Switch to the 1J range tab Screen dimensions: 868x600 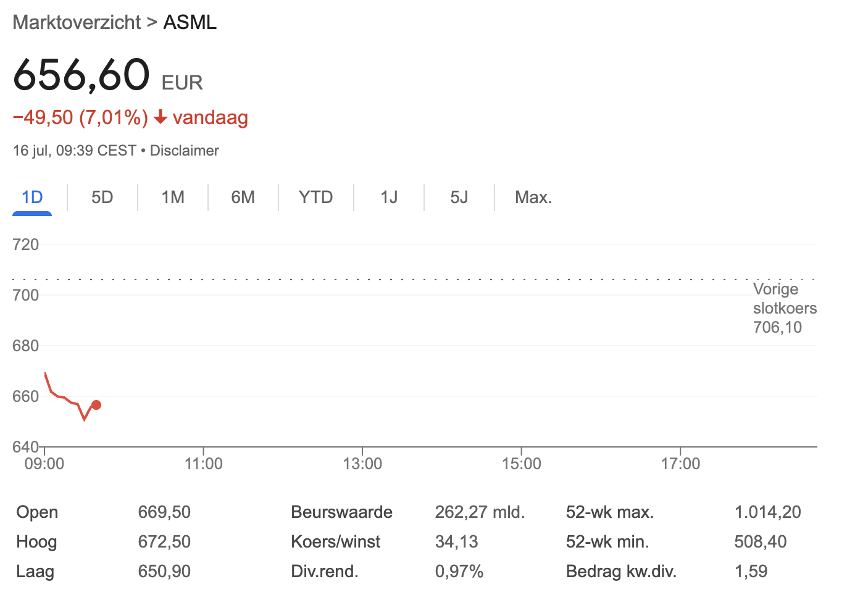pyautogui.click(x=389, y=198)
